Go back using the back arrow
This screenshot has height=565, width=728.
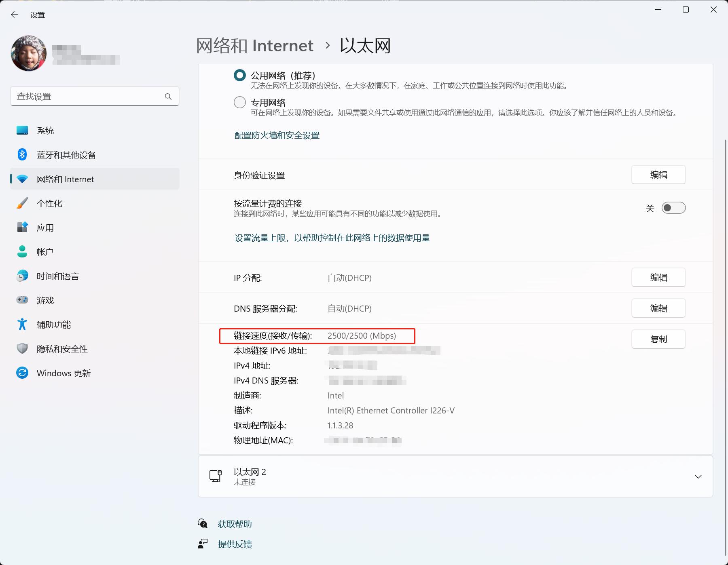pyautogui.click(x=15, y=15)
